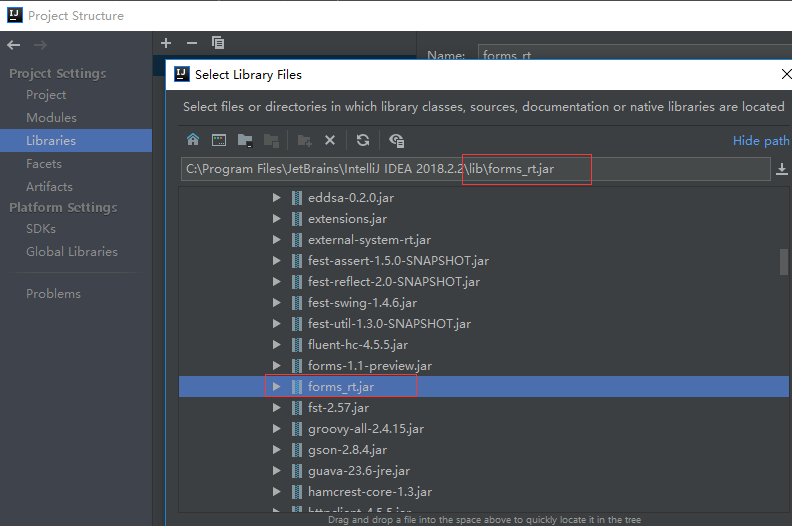Expand fest-reflect-2.0-SNAPSHOT.jar node
This screenshot has height=526, width=792.
click(276, 281)
